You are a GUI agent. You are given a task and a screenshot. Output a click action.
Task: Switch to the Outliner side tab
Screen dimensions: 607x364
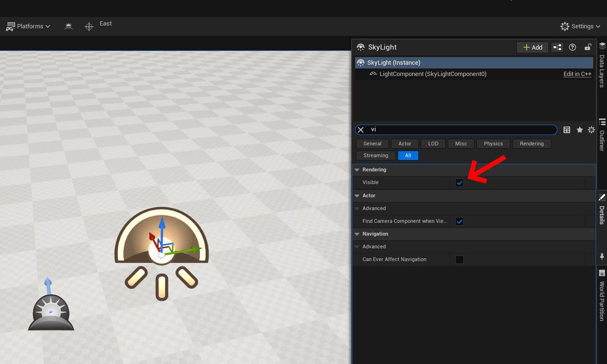[602, 135]
